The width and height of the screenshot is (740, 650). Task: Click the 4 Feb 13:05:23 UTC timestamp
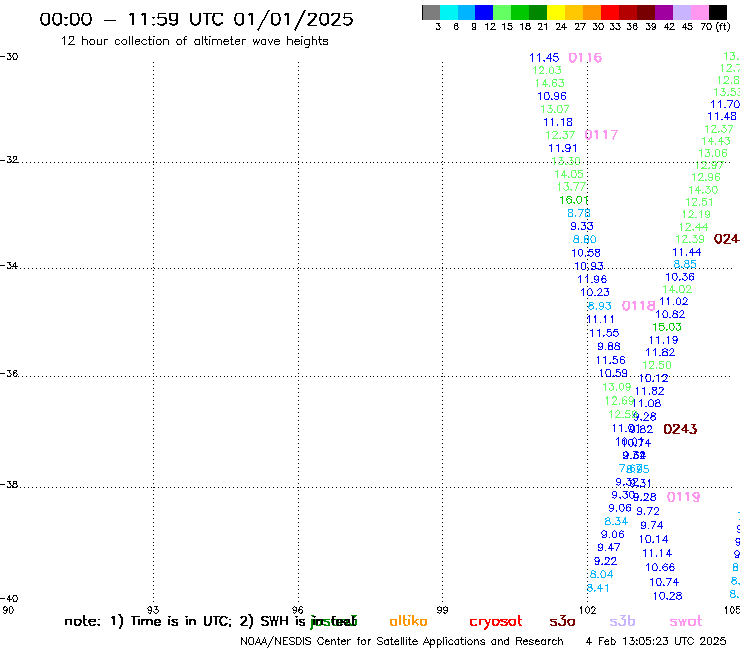[x=656, y=641]
